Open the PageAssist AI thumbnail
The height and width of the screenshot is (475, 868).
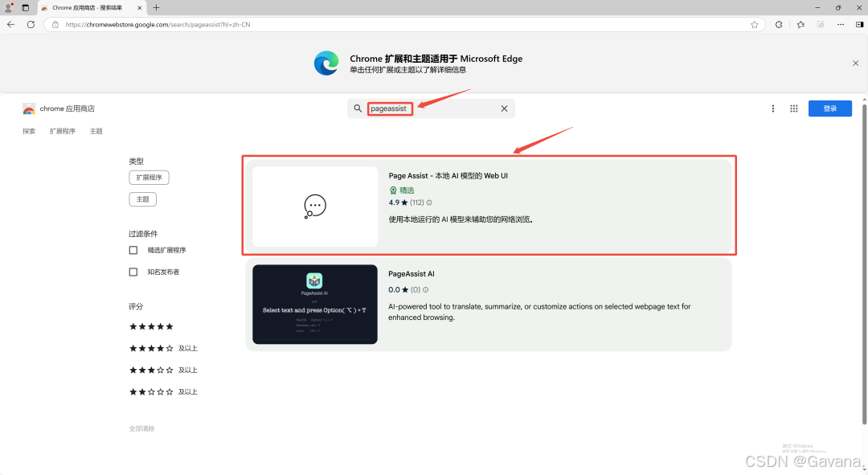315,305
